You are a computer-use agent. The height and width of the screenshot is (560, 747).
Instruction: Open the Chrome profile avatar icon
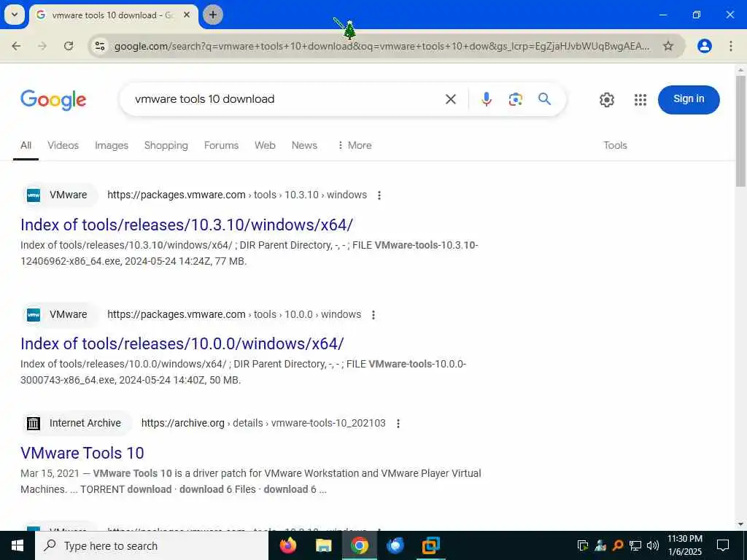[x=704, y=46]
